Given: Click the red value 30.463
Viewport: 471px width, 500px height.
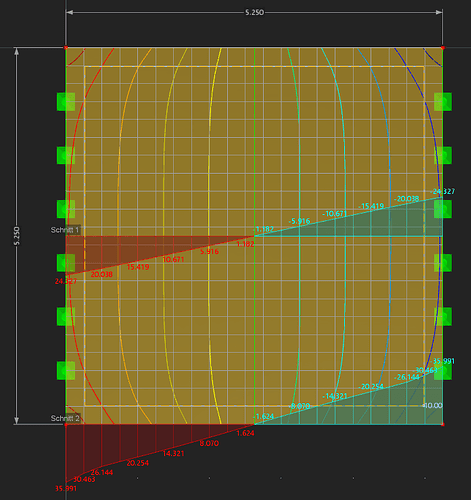Looking at the screenshot, I should coord(84,479).
